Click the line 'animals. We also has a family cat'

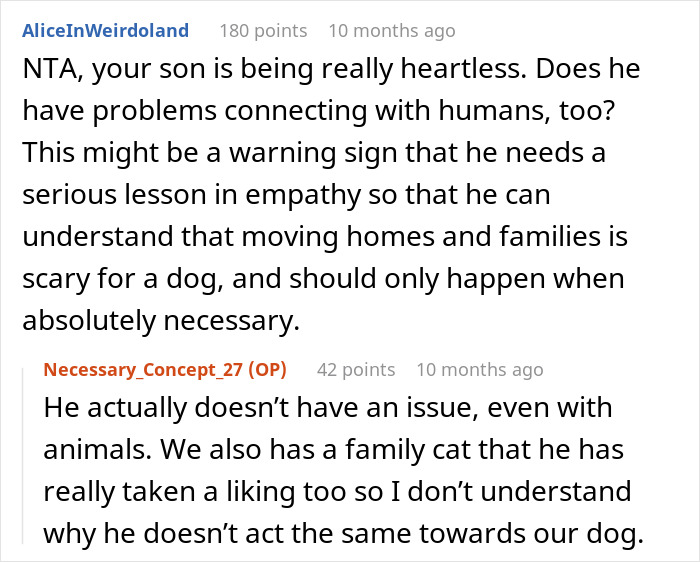click(x=333, y=449)
